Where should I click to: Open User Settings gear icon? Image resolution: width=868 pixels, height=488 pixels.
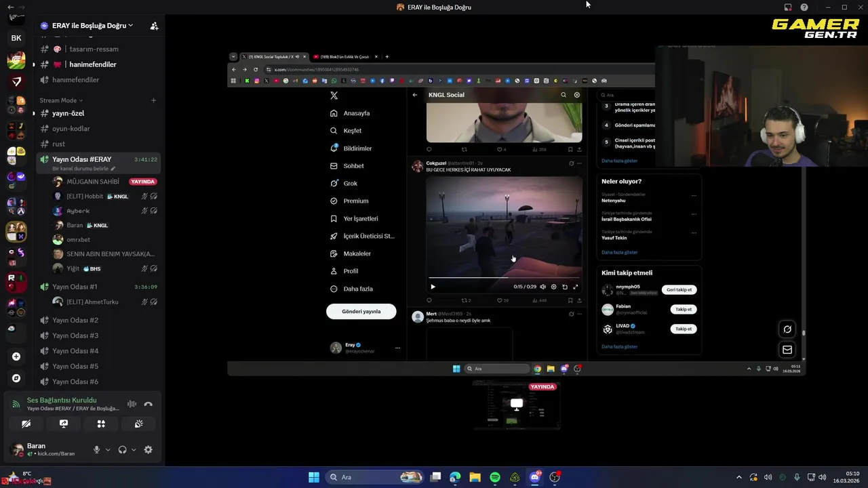tap(149, 449)
